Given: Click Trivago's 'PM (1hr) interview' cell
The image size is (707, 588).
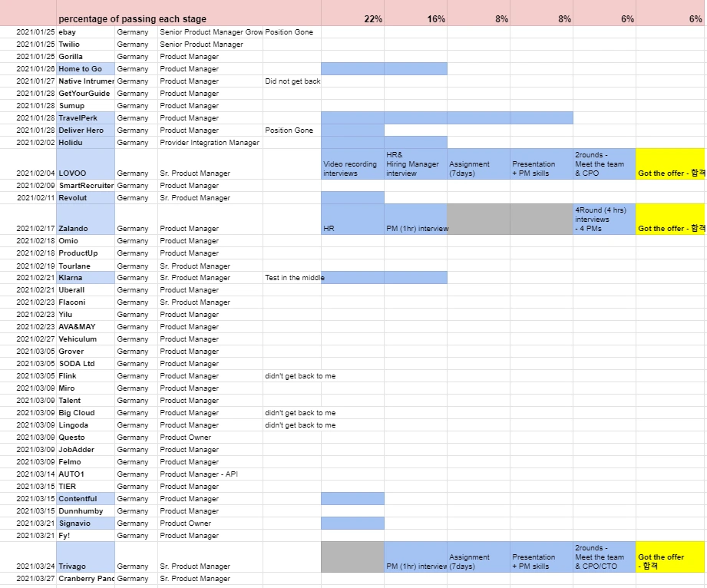Looking at the screenshot, I should click(416, 557).
